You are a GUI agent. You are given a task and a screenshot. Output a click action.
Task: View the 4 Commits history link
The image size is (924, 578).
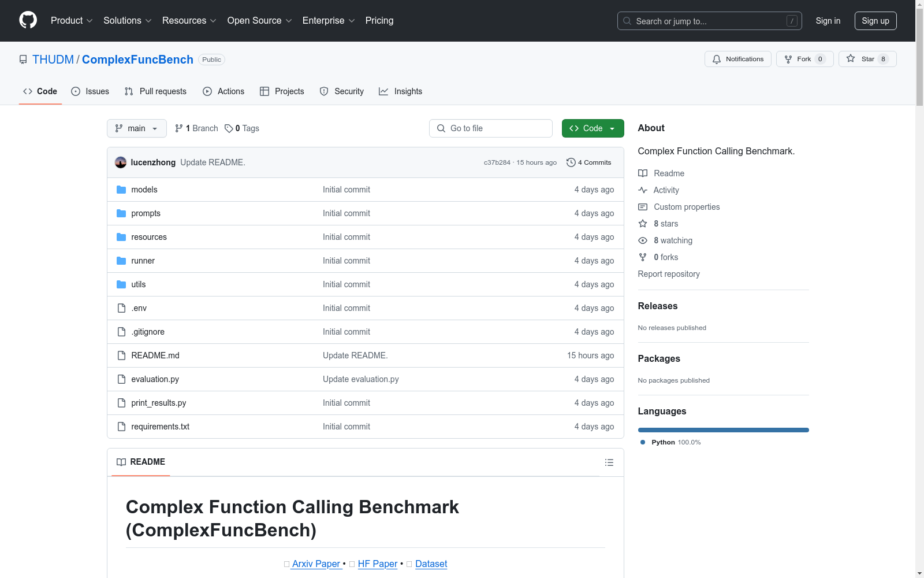pos(589,162)
